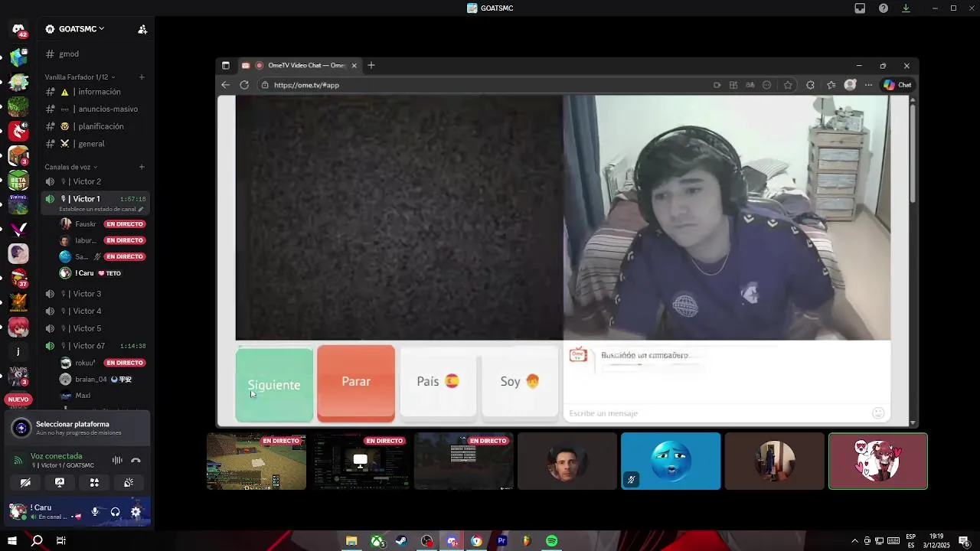Open the anuncios-masivo channel

click(95, 109)
